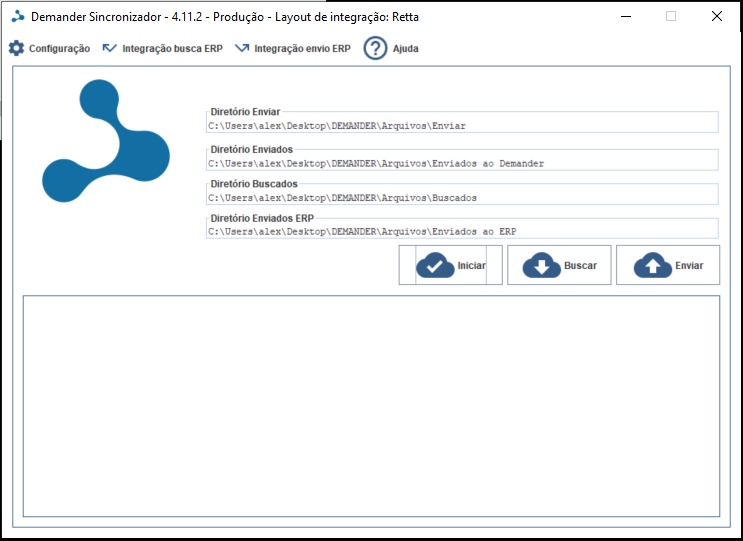The height and width of the screenshot is (541, 743).
Task: Click the Buscar button
Action: tap(559, 265)
